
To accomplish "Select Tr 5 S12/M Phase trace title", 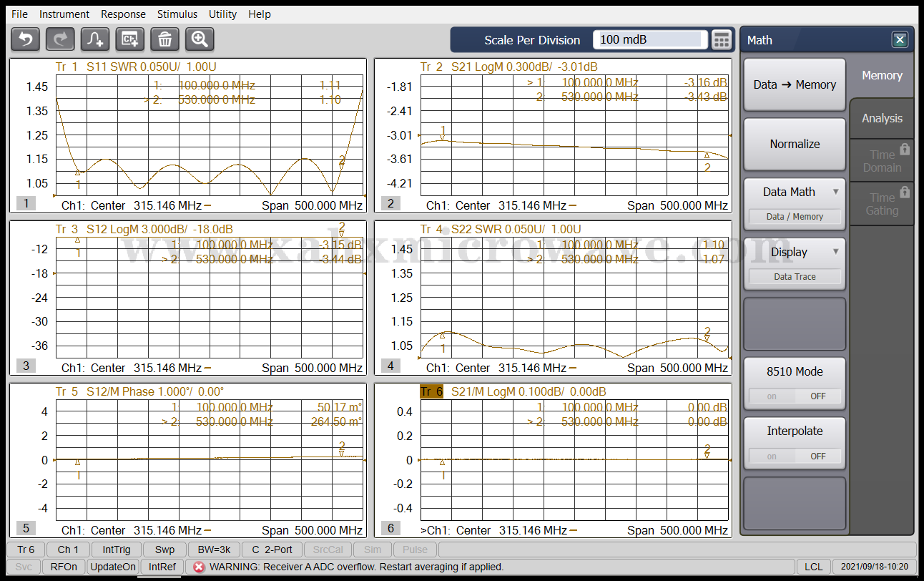I will point(139,391).
